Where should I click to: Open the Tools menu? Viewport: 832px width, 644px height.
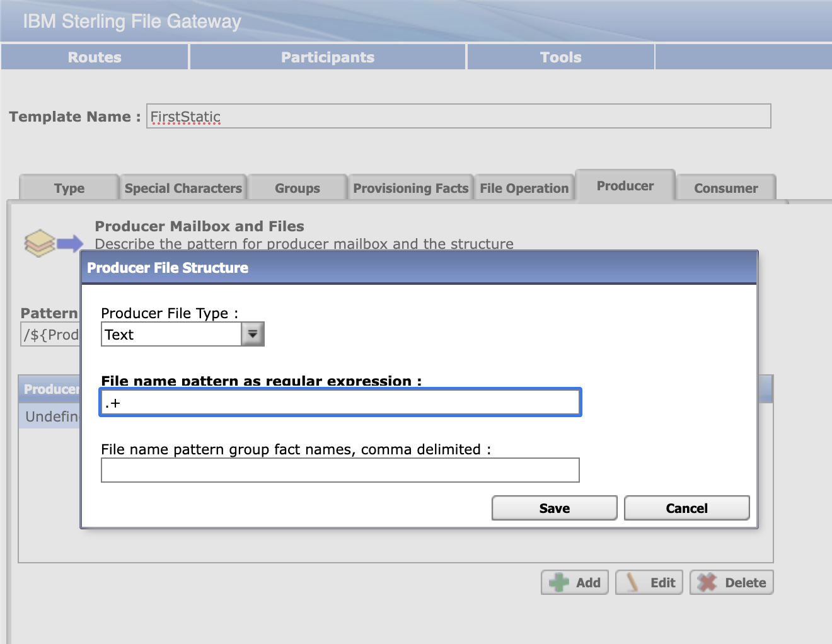pyautogui.click(x=561, y=57)
